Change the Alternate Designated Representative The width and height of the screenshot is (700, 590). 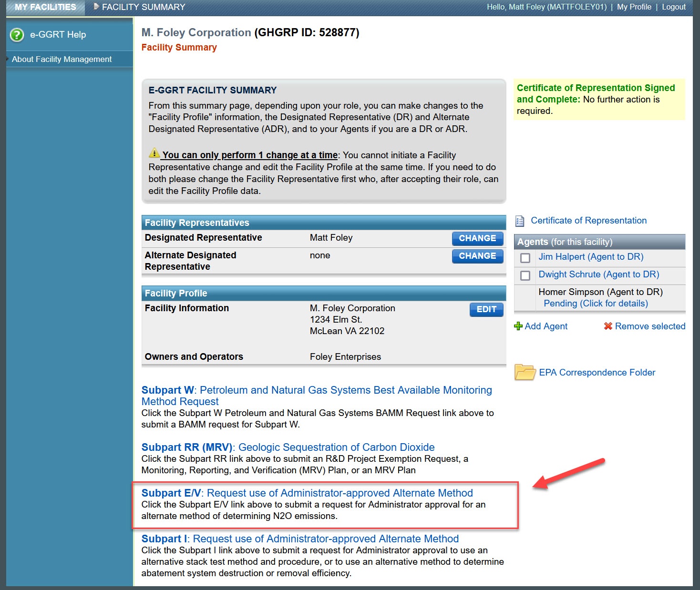pos(477,256)
